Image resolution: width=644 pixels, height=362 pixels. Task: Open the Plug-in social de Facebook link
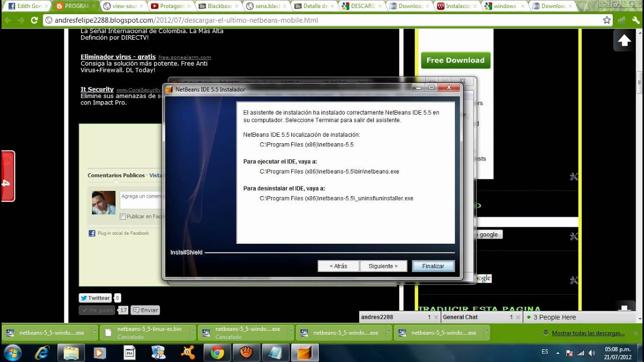click(x=123, y=233)
